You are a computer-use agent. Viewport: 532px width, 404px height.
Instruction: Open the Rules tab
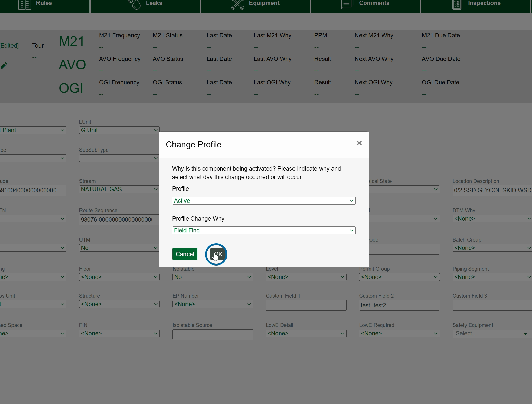pos(45,6)
